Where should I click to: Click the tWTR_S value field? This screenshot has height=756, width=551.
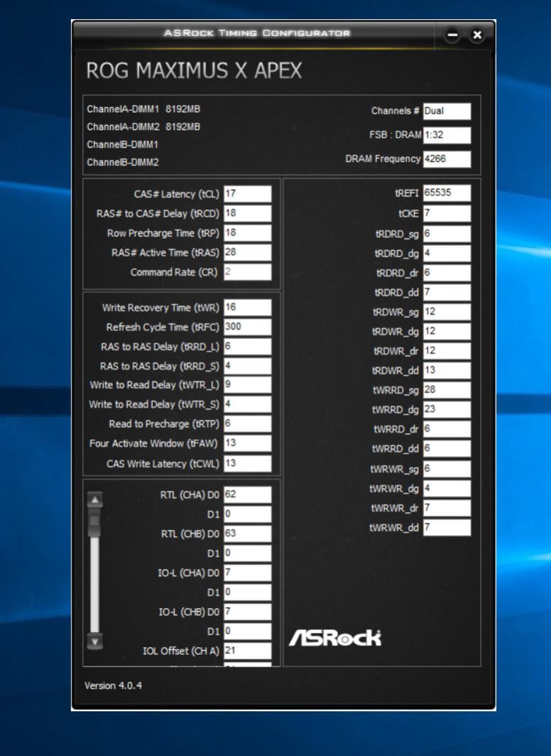click(248, 404)
